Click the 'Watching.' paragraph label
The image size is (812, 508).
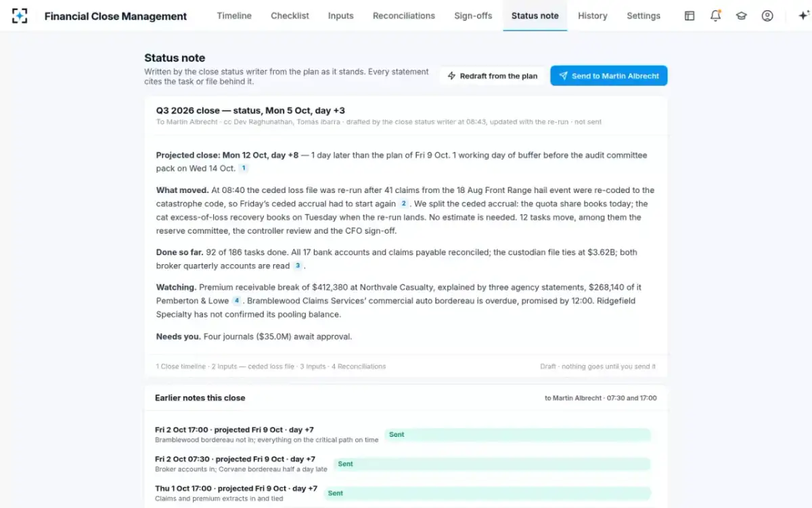click(x=176, y=287)
